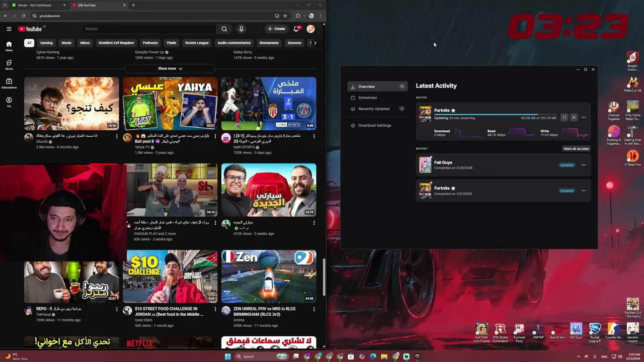This screenshot has width=644, height=362.
Task: Open the God of War desktop shortcut
Action: click(557, 331)
